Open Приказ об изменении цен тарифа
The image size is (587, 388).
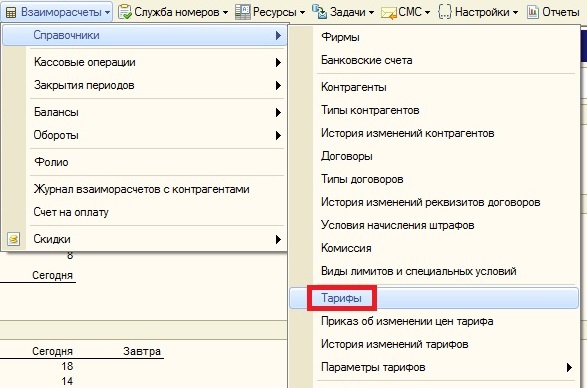[434, 321]
